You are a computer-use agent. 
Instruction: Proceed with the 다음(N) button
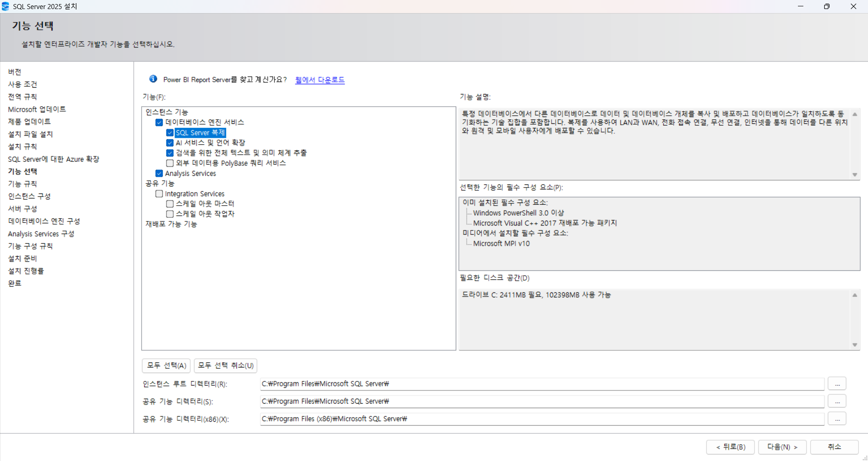point(783,447)
